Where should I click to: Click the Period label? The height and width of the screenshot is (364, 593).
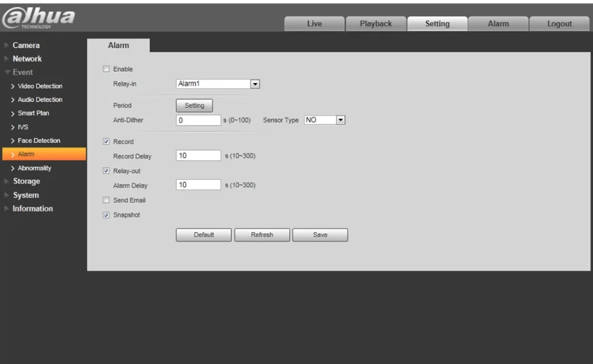coord(122,106)
